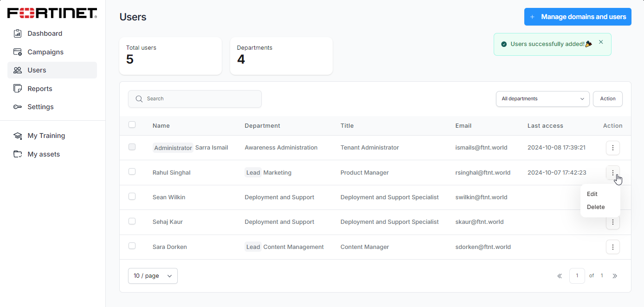Click the Campaigns sidebar icon
The image size is (644, 307).
[18, 52]
